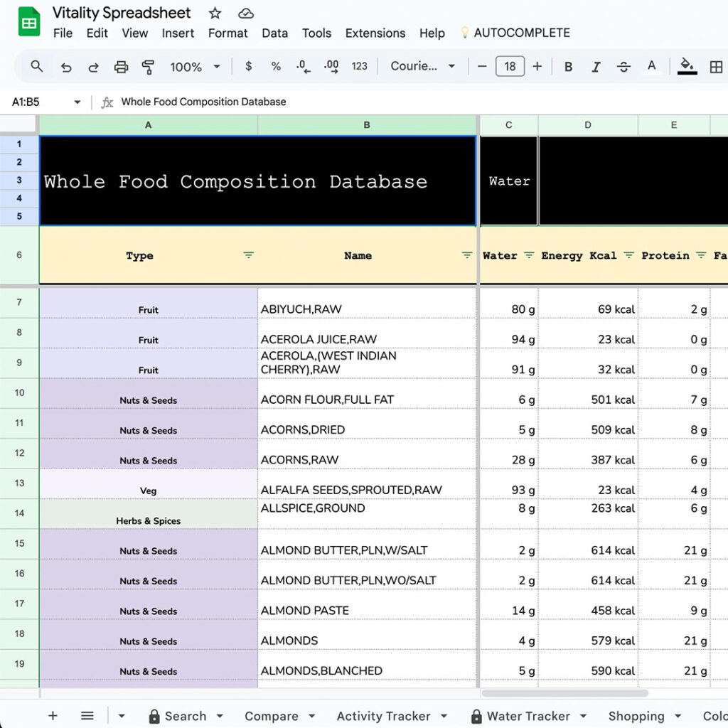Open the Name column filter
Image resolution: width=728 pixels, height=728 pixels.
[x=466, y=255]
